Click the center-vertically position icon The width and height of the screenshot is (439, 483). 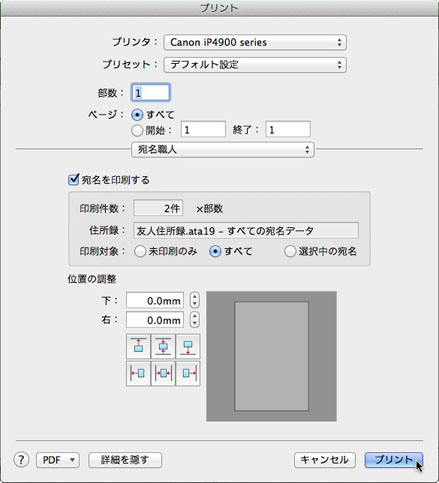(163, 346)
